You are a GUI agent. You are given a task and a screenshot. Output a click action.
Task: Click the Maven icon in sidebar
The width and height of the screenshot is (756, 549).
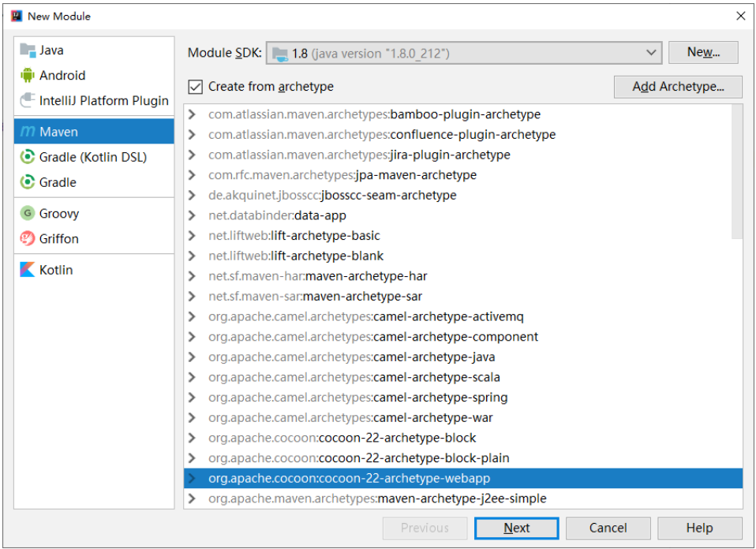coord(28,132)
